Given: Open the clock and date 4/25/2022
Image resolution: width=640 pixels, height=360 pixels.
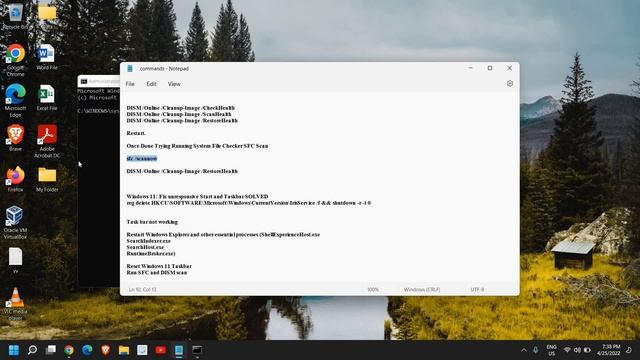Looking at the screenshot, I should tap(609, 350).
